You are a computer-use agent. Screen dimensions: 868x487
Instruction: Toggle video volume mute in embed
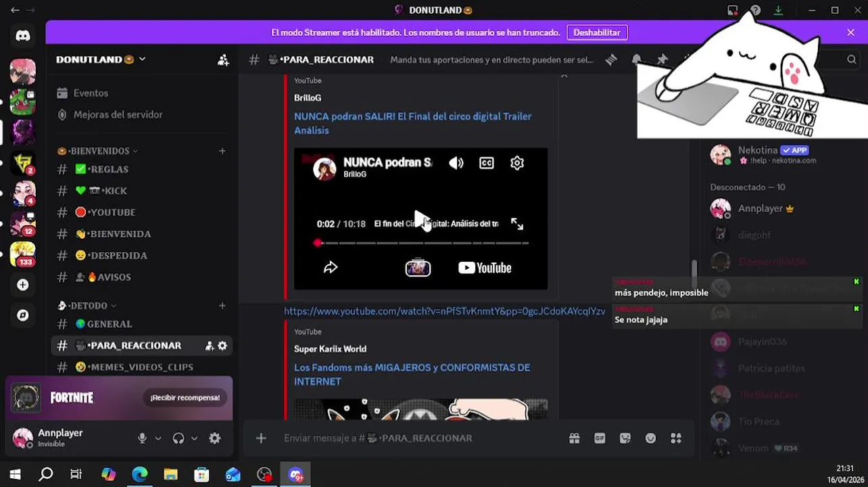tap(456, 163)
